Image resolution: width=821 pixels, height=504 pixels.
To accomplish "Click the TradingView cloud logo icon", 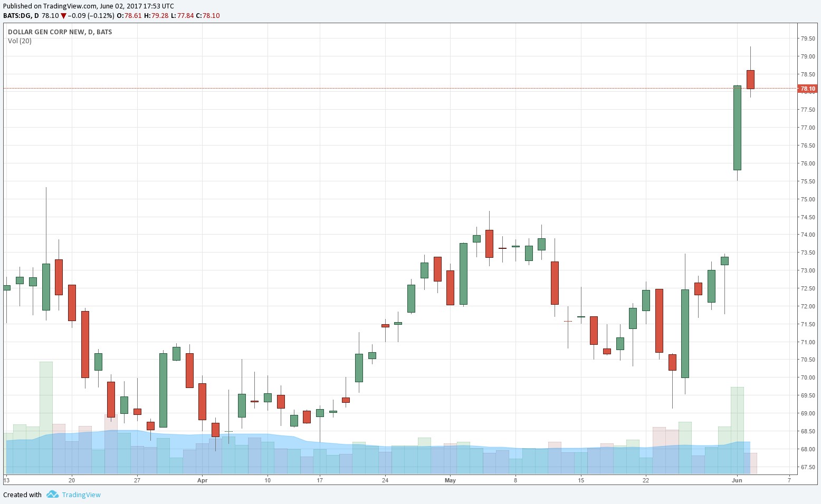I will point(52,495).
